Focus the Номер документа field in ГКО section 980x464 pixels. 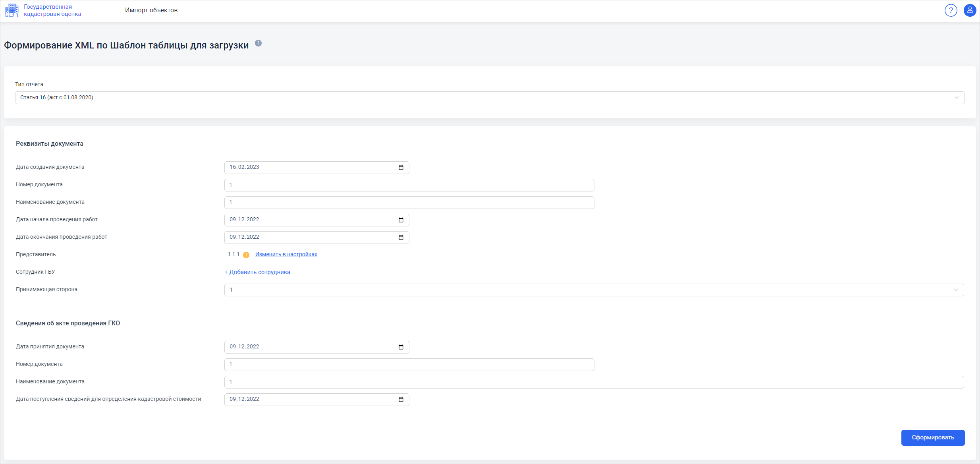409,365
